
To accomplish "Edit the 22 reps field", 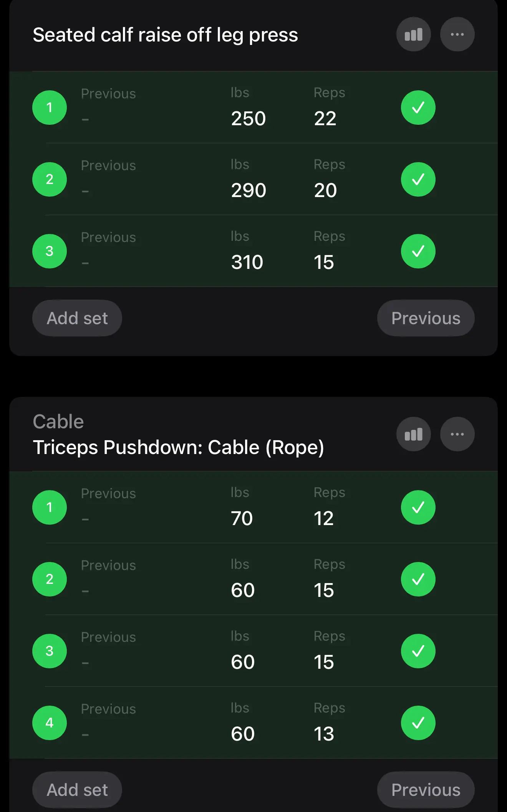I will (325, 118).
